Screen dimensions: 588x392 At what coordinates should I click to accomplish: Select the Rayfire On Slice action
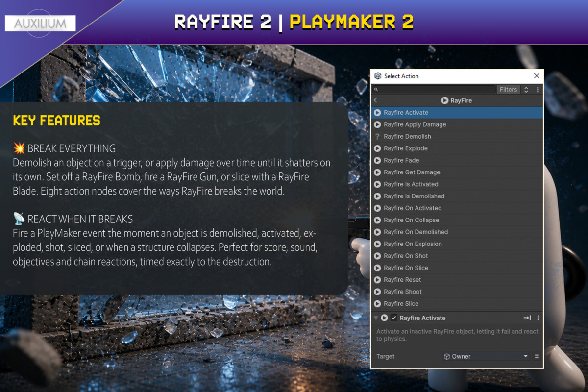point(457,268)
